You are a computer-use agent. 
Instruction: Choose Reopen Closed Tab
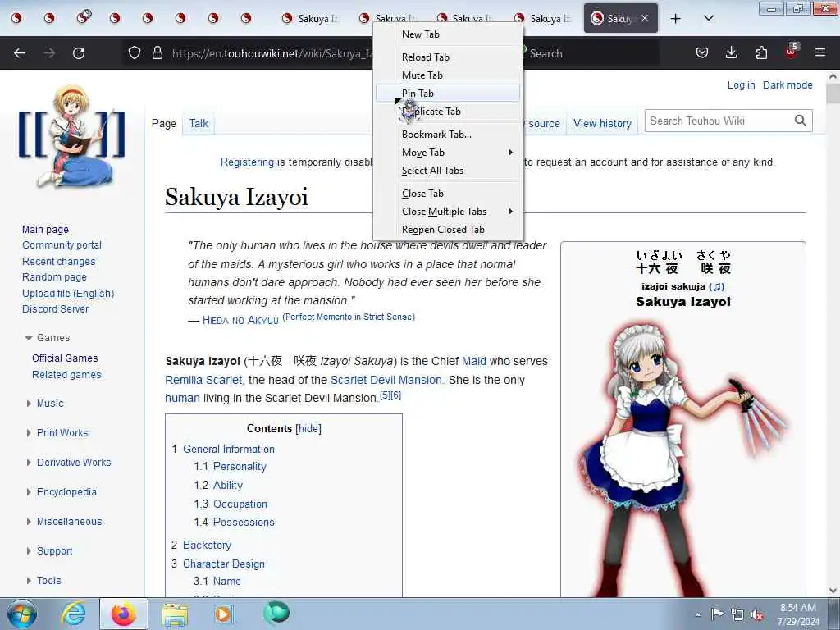click(448, 230)
